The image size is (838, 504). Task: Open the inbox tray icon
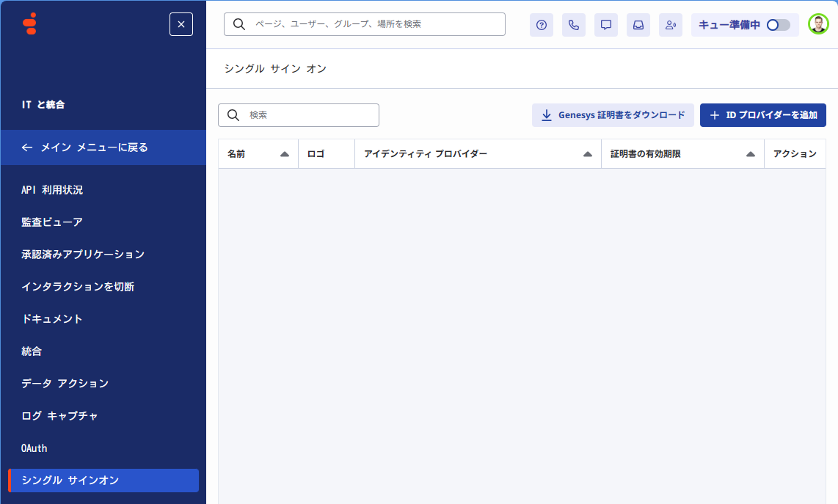(638, 25)
